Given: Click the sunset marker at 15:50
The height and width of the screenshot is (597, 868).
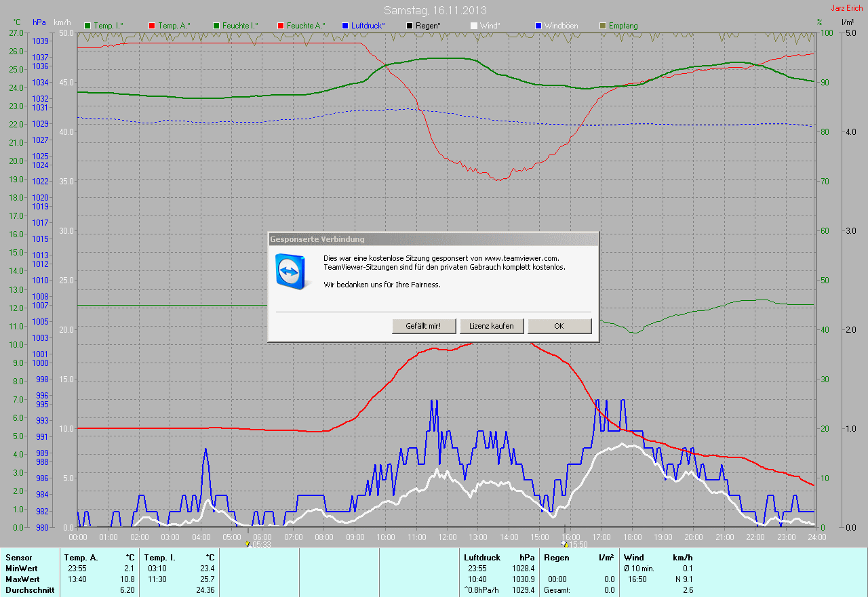Looking at the screenshot, I should (565, 543).
